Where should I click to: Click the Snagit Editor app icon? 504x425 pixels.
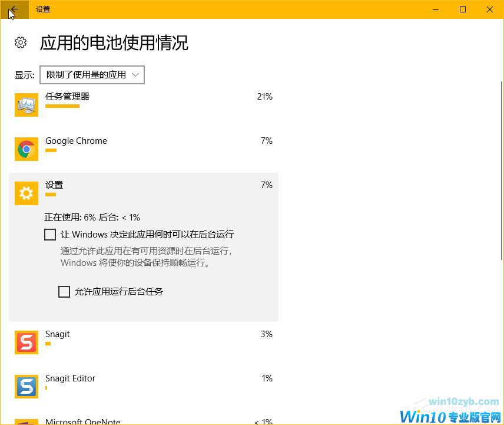[26, 385]
